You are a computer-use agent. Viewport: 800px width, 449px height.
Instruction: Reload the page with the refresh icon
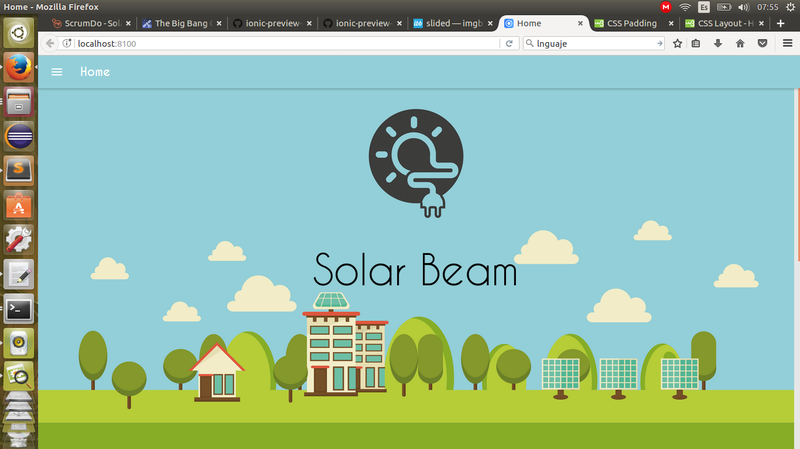509,44
